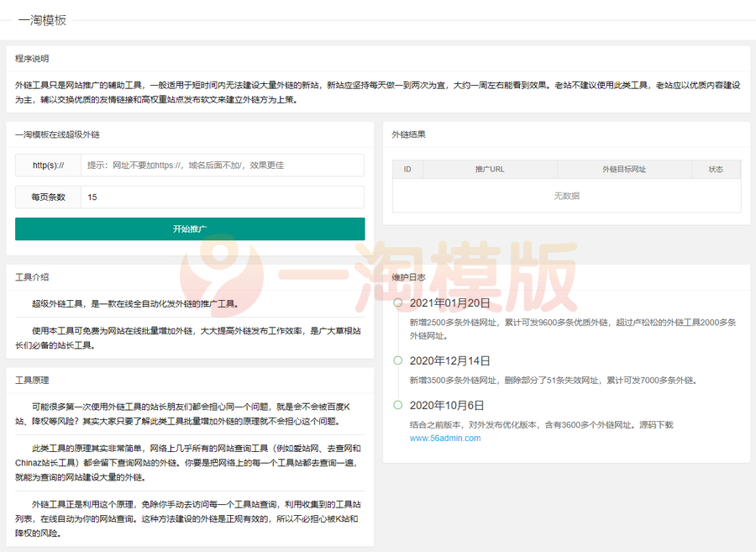Click the 新增3500多条外链网址 log entry text
Viewport: 756px width, 552px height.
(554, 381)
